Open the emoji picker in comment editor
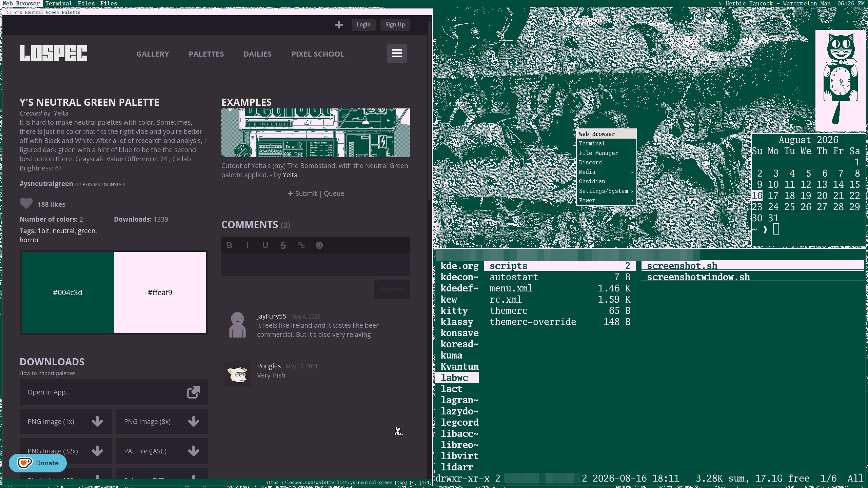 pyautogui.click(x=319, y=245)
